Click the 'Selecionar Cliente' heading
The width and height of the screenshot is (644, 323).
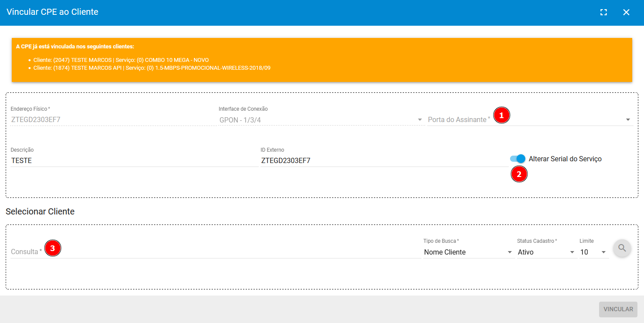tap(40, 211)
